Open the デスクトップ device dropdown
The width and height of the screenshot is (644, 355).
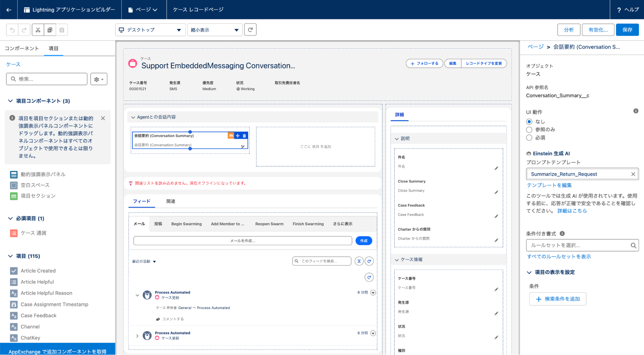tap(150, 30)
